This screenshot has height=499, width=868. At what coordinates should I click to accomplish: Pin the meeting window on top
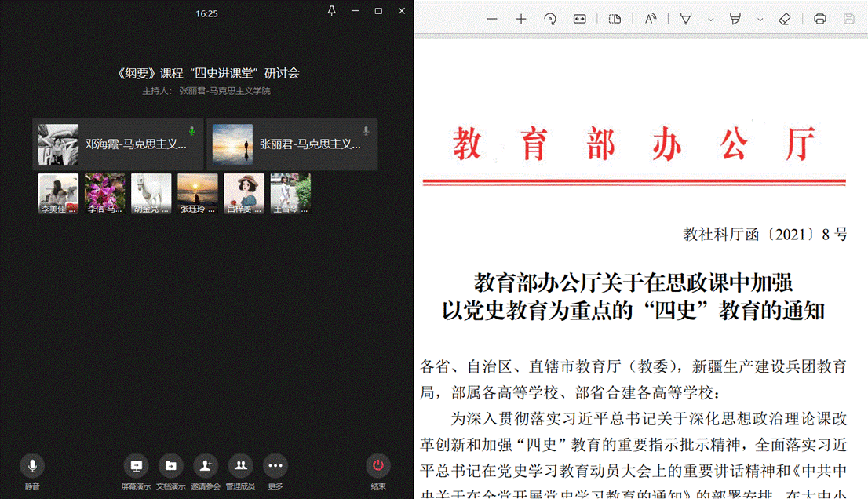(x=331, y=11)
